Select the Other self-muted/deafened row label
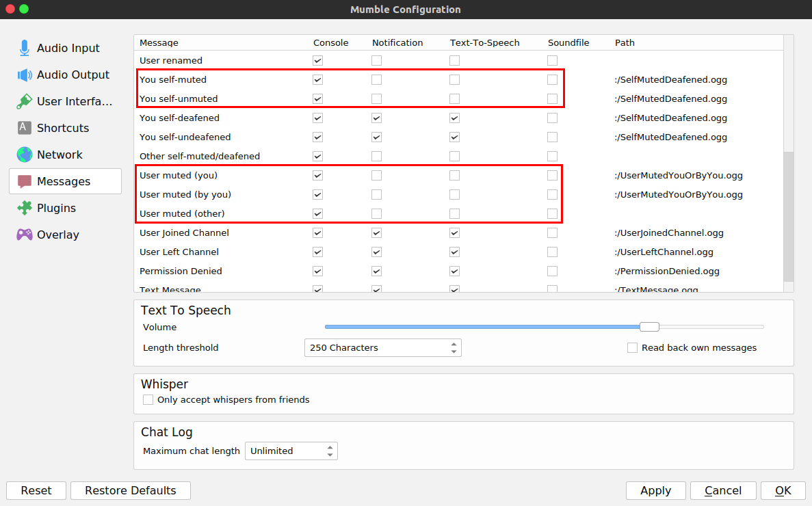Image resolution: width=812 pixels, height=506 pixels. pos(199,157)
